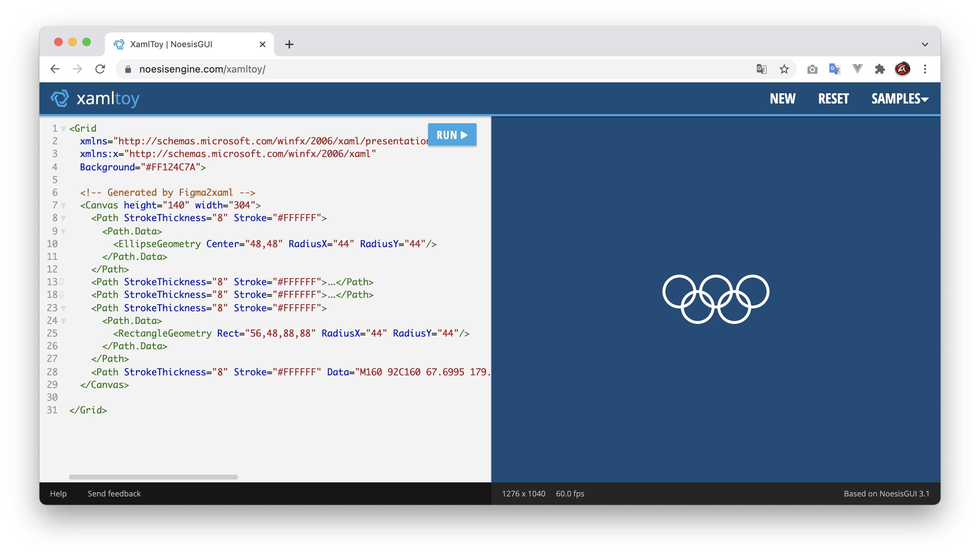Click NEW in the header
Image resolution: width=980 pixels, height=557 pixels.
coord(782,99)
